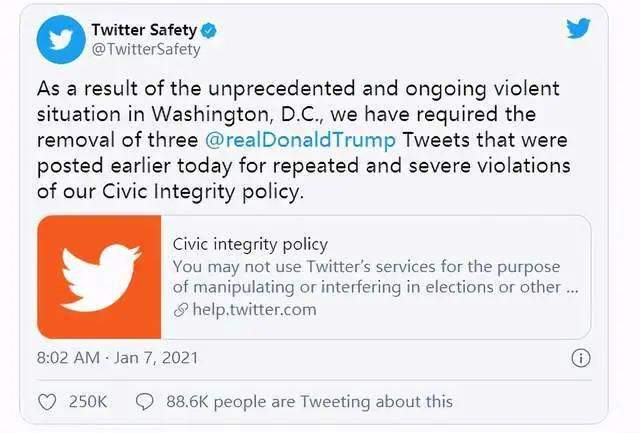The image size is (640, 433).
Task: Click the Twitter Safety display name
Action: (143, 29)
